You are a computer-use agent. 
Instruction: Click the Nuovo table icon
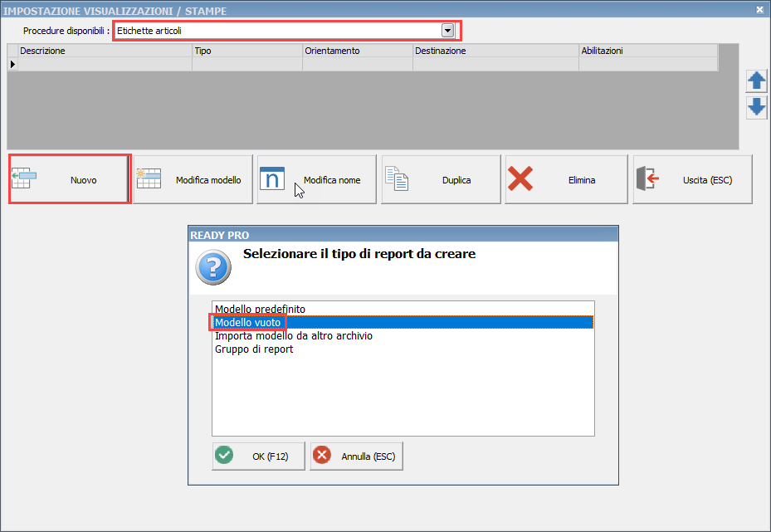tap(24, 178)
